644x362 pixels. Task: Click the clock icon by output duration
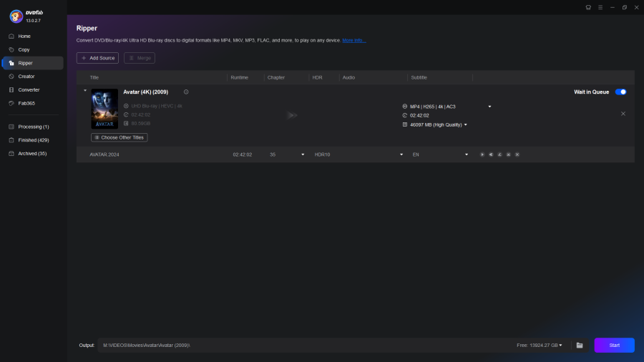click(404, 115)
